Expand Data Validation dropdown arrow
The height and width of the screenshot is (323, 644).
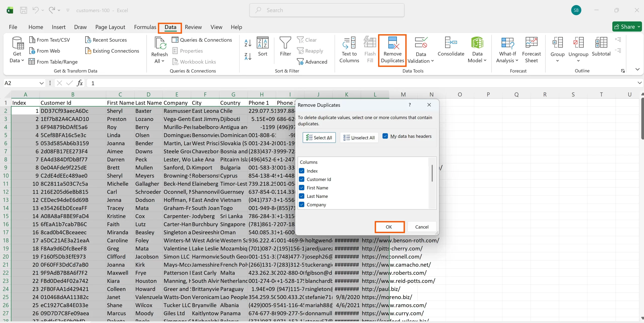tap(432, 61)
